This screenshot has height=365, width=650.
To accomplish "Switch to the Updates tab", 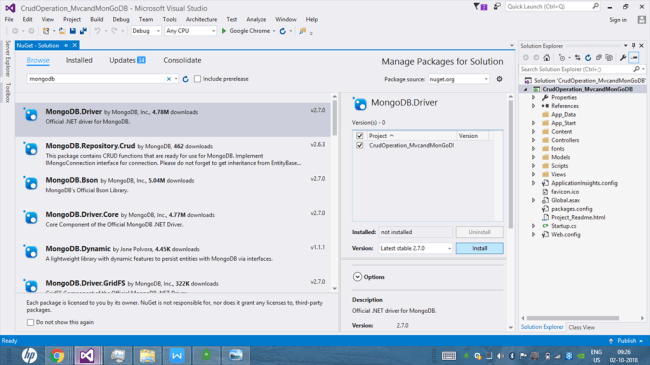I will tap(127, 61).
